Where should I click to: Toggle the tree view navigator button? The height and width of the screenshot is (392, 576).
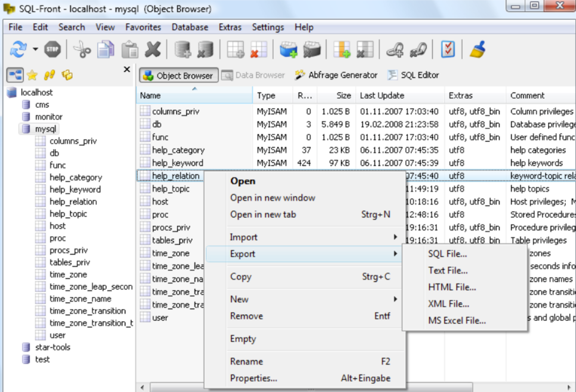[15, 75]
